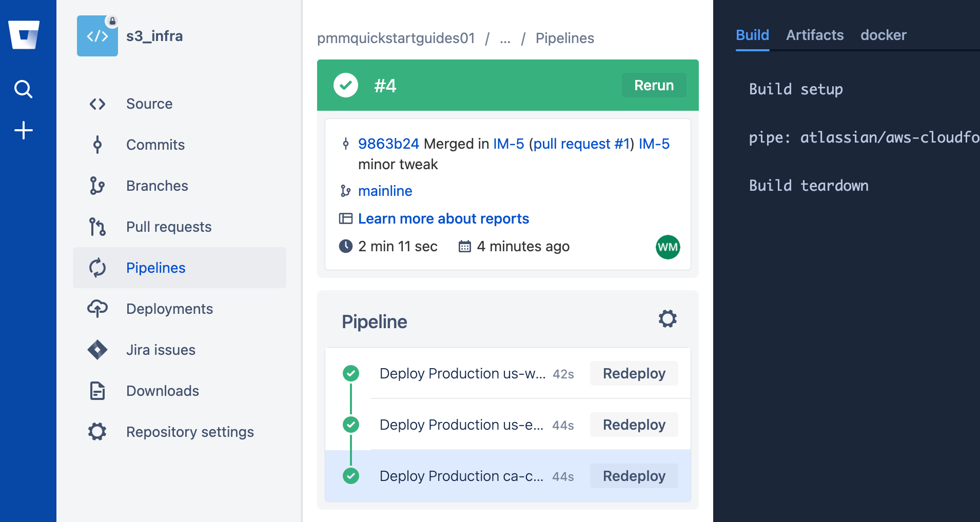
Task: Create new item with plus icon
Action: [x=23, y=129]
